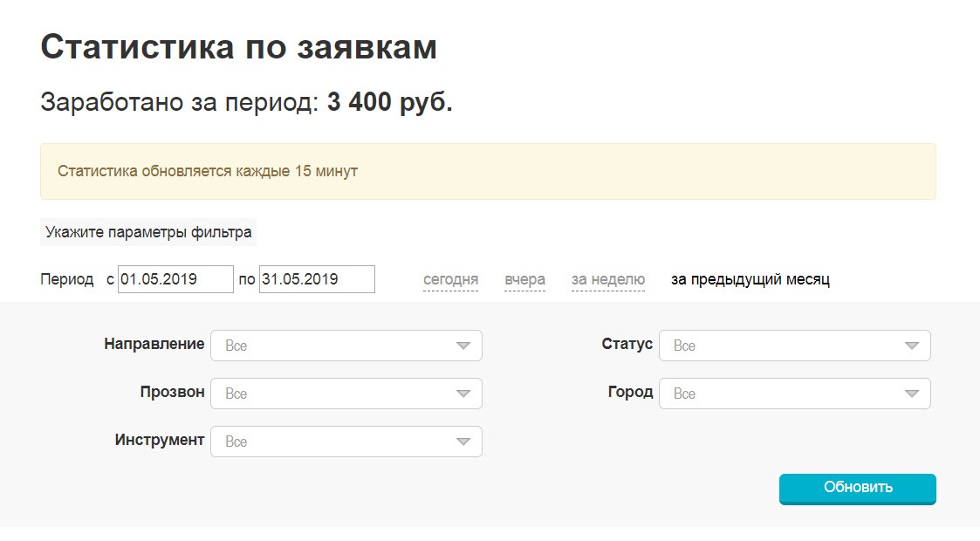Open the Инструмент field showing Все
This screenshot has width=980, height=541.
(332, 442)
